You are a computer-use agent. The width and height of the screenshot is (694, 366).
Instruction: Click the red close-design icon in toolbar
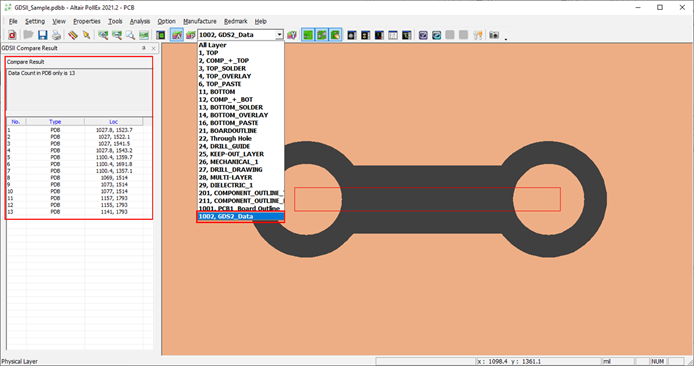(12, 35)
